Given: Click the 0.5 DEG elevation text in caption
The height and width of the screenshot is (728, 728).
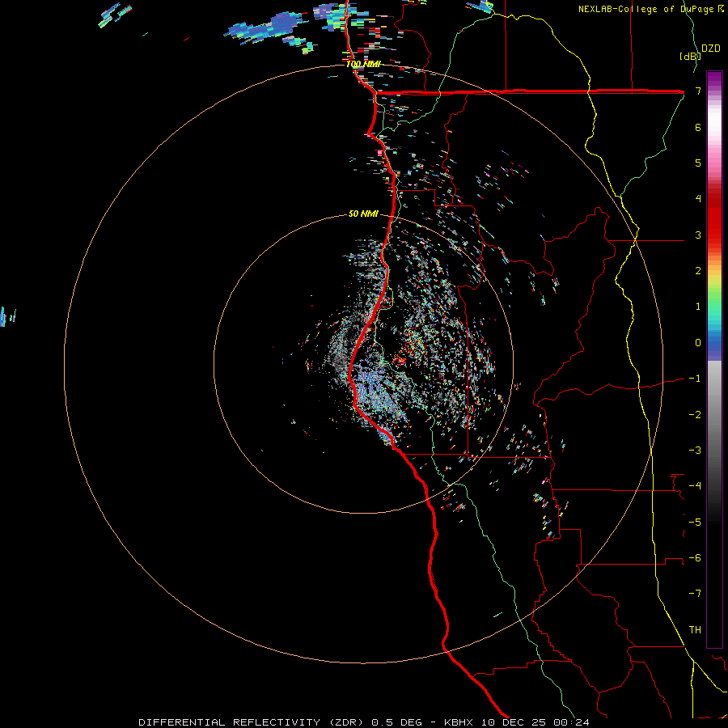Looking at the screenshot, I should click(396, 722).
